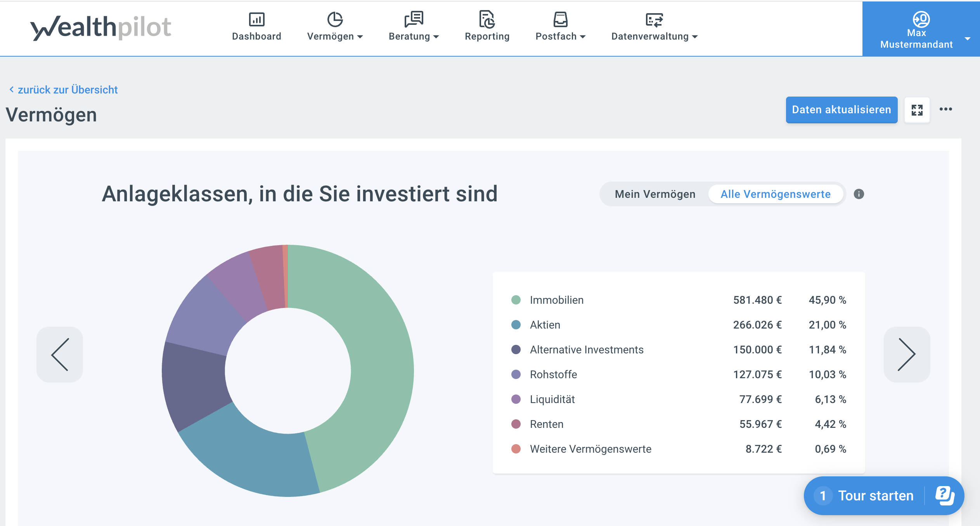Go to the next chart with the right arrow
Image resolution: width=980 pixels, height=526 pixels.
pyautogui.click(x=906, y=354)
